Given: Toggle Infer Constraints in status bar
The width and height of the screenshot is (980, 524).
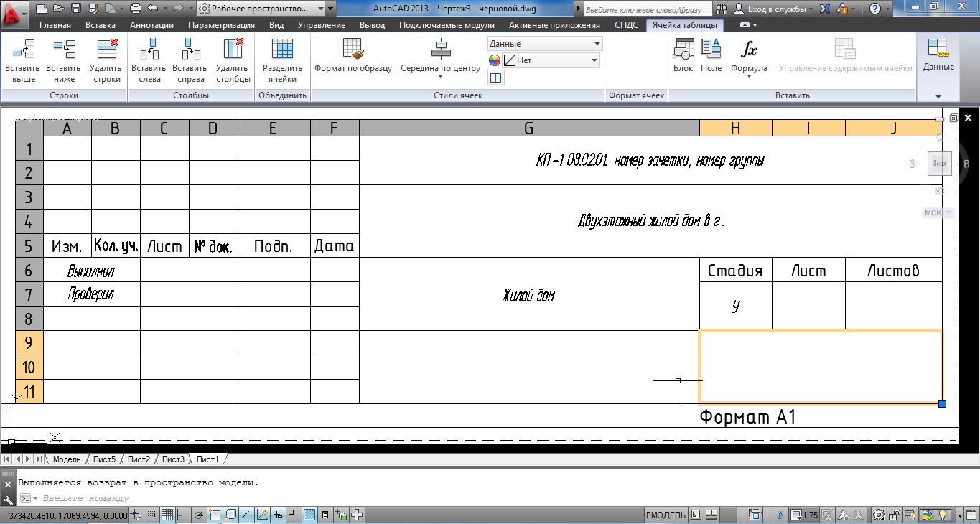Looking at the screenshot, I should click(136, 515).
